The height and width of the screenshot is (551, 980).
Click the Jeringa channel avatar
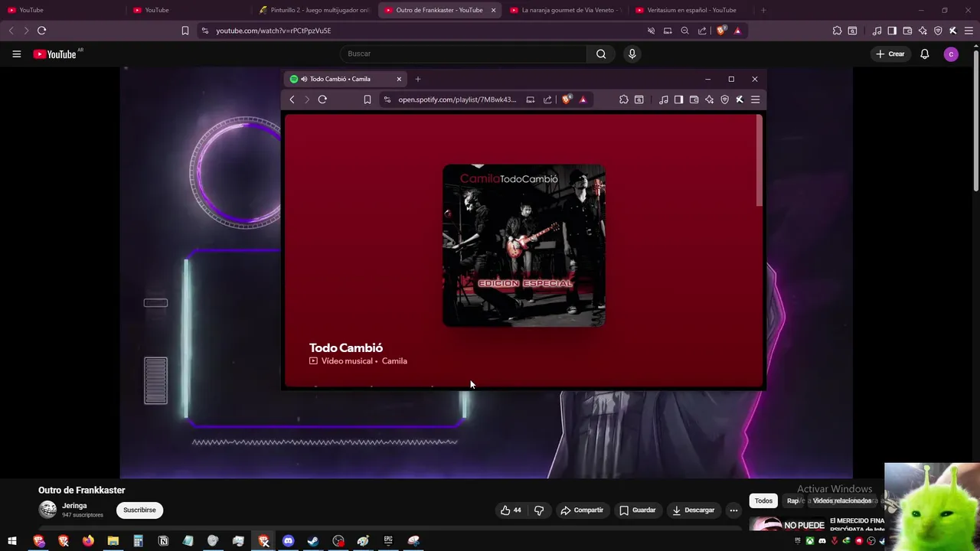coord(47,510)
